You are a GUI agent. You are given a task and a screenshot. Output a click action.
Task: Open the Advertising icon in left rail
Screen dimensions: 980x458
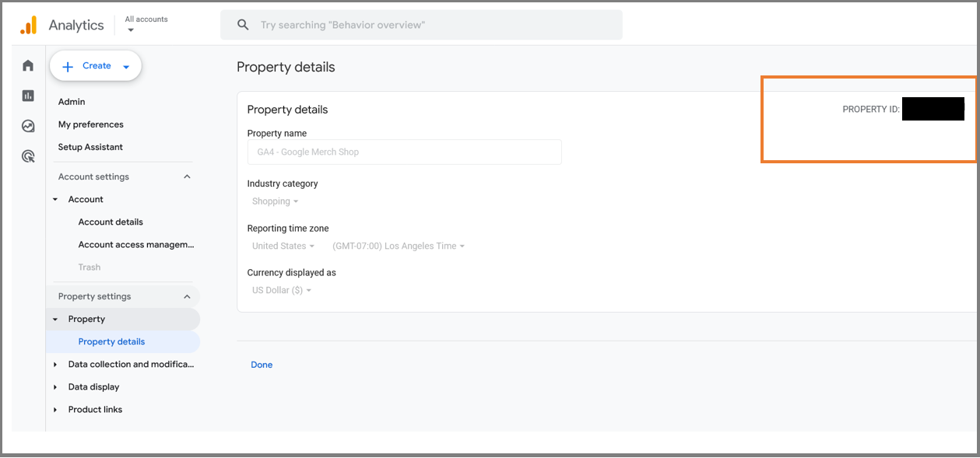[x=28, y=156]
